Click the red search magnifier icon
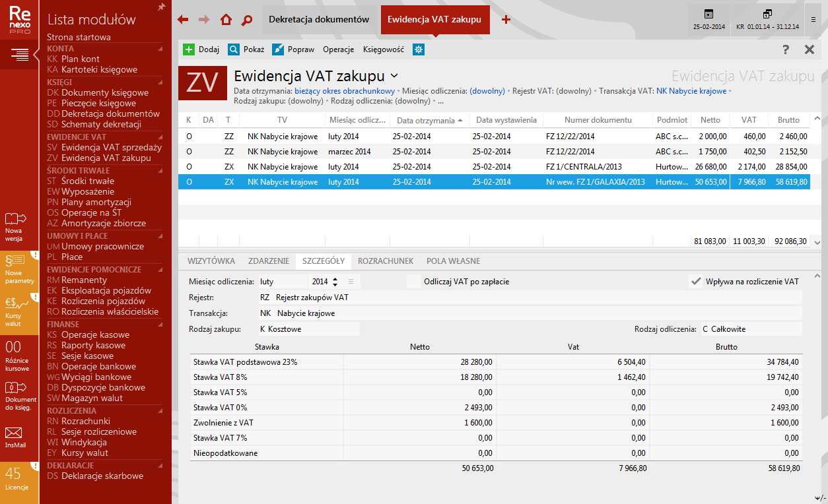The height and width of the screenshot is (504, 828). 247,20
